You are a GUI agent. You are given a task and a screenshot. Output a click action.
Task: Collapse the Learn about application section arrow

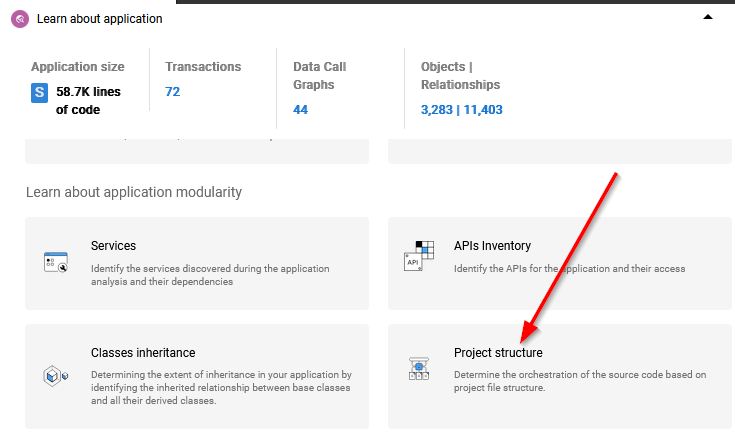tap(708, 17)
